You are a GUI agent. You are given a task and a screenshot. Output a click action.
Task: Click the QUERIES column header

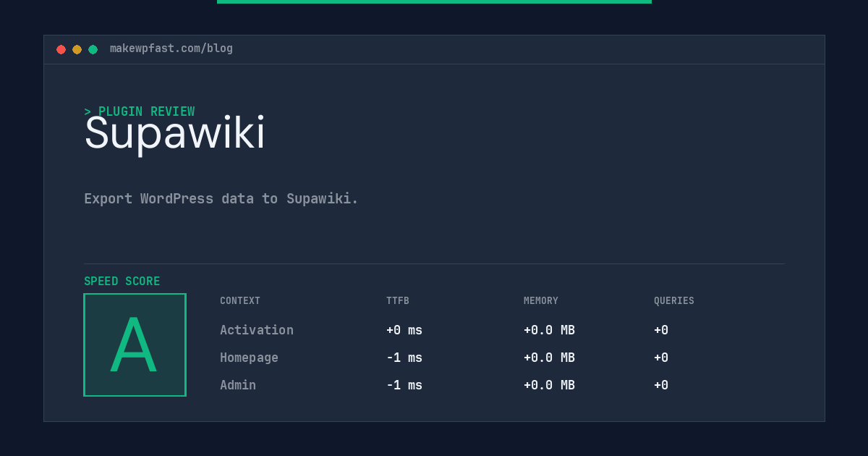tap(674, 301)
